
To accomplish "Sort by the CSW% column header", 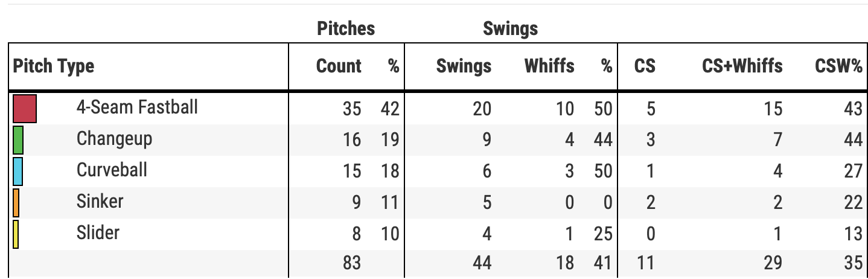I will point(839,66).
